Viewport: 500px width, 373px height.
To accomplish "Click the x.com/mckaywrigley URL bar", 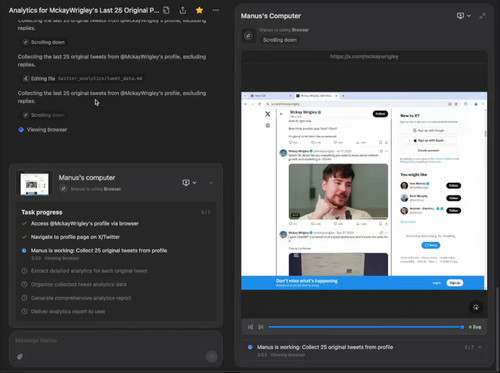I will click(x=364, y=57).
